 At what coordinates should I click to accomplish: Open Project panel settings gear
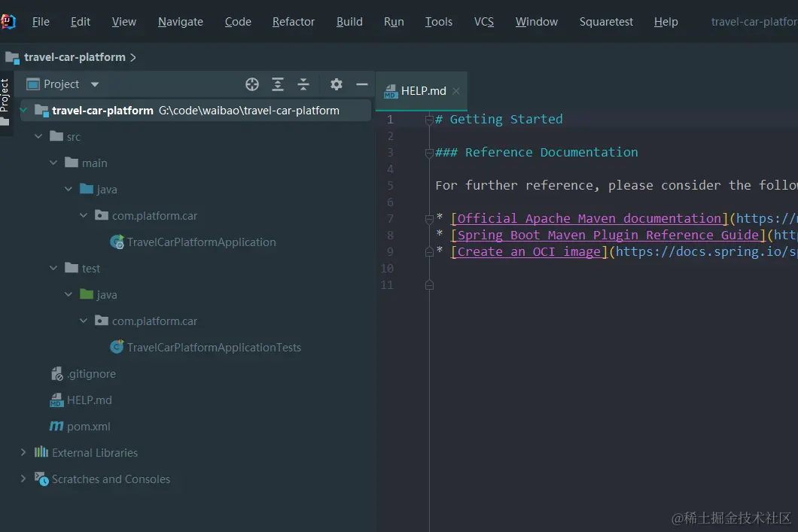coord(337,84)
